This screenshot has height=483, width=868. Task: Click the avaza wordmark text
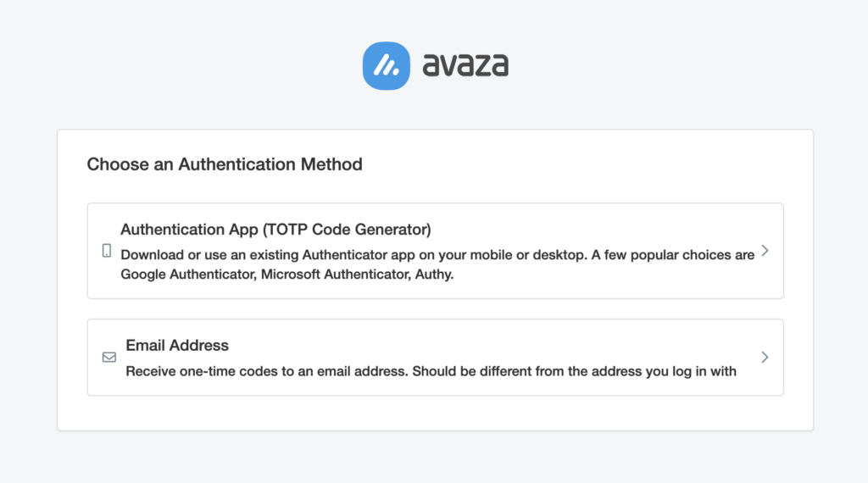click(465, 65)
